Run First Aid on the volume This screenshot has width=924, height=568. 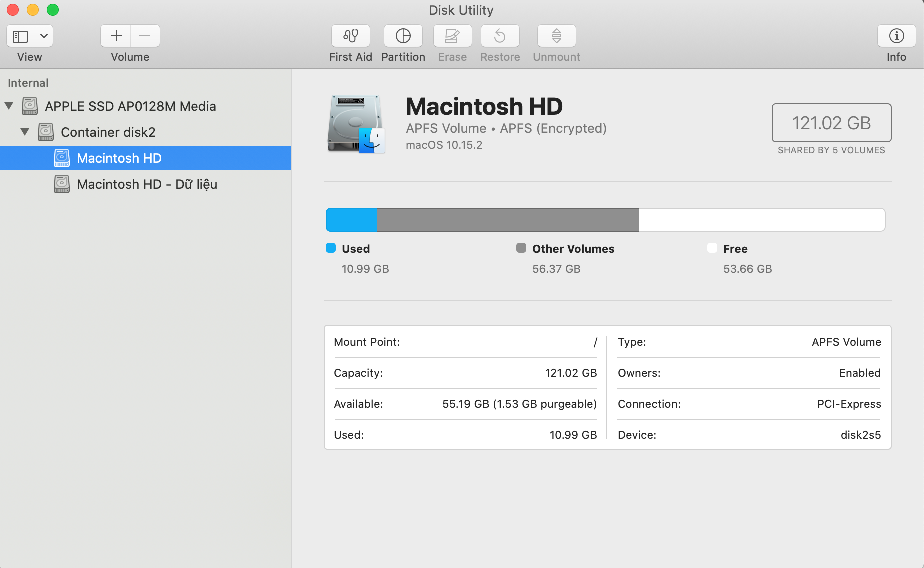coord(350,36)
